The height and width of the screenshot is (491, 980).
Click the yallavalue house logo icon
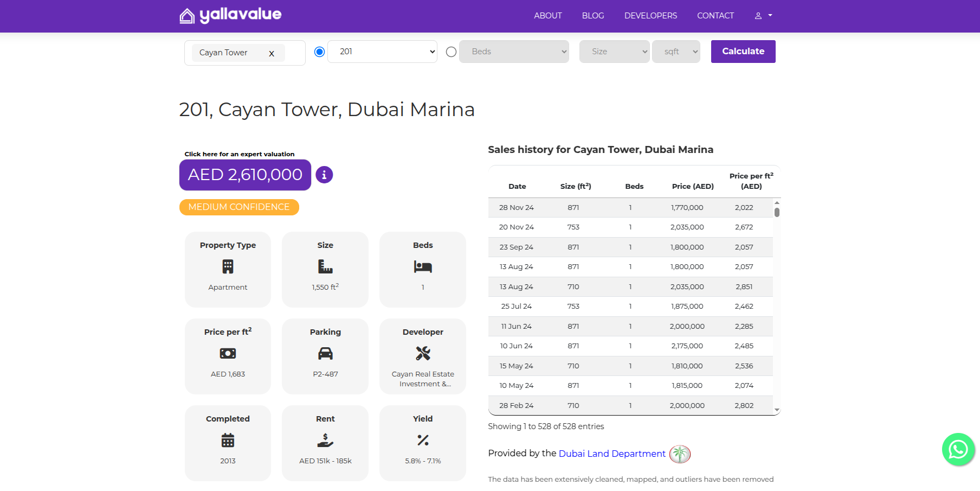pos(187,16)
